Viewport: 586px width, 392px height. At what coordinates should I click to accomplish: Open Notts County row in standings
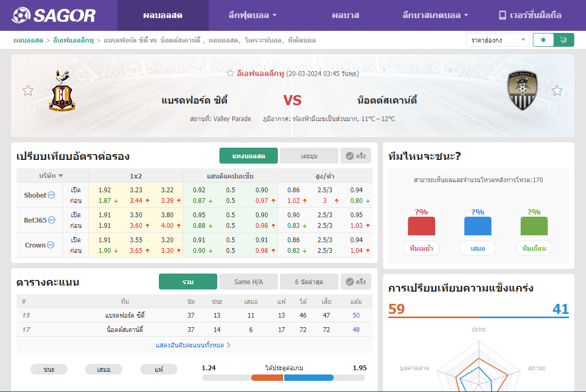coord(194,329)
